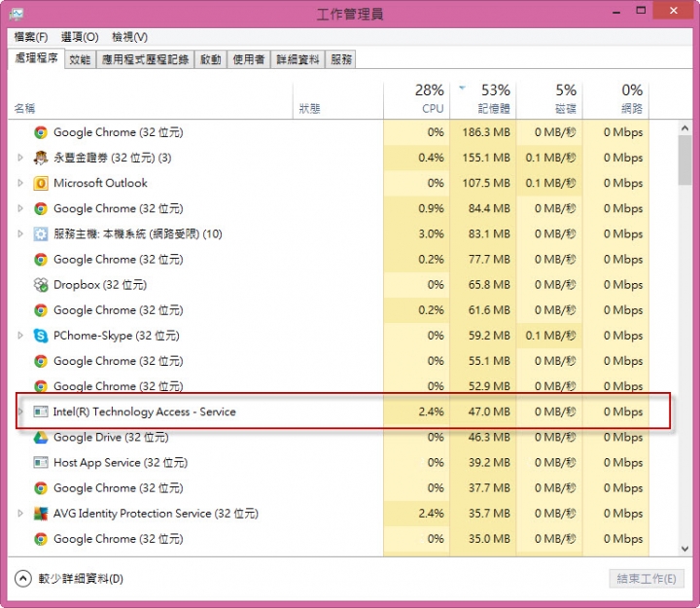Click the 服務主機 gear icon

pos(41,233)
